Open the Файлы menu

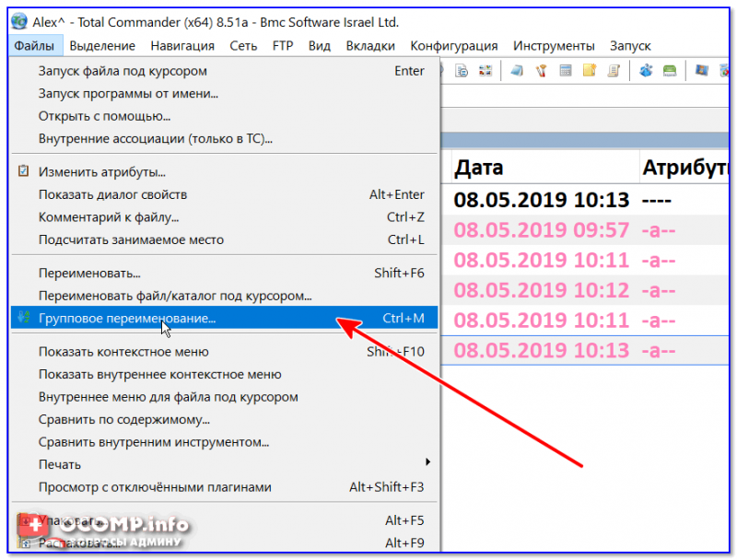tap(34, 46)
